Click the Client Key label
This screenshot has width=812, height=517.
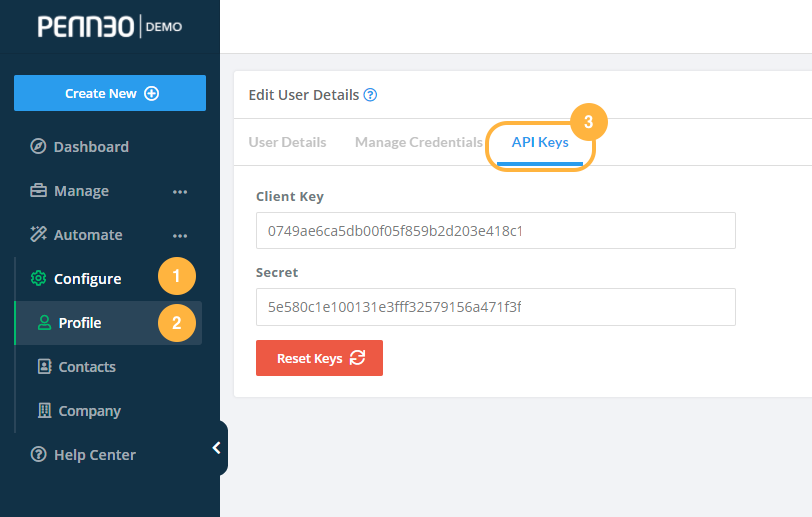pyautogui.click(x=290, y=196)
